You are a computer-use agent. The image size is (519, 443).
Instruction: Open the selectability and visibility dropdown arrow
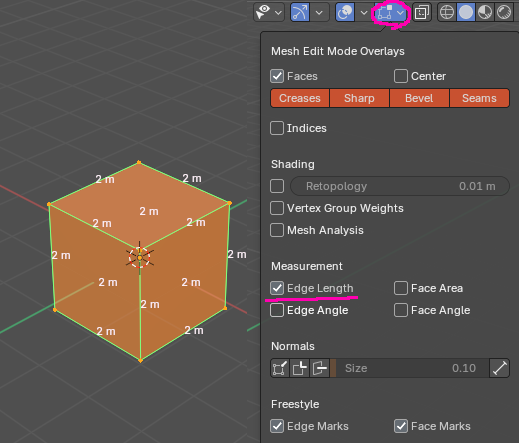coord(278,13)
